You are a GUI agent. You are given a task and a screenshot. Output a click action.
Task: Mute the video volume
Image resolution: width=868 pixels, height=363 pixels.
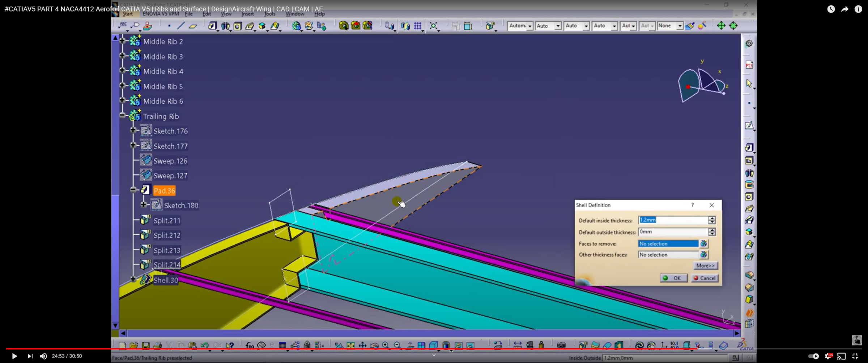(43, 356)
